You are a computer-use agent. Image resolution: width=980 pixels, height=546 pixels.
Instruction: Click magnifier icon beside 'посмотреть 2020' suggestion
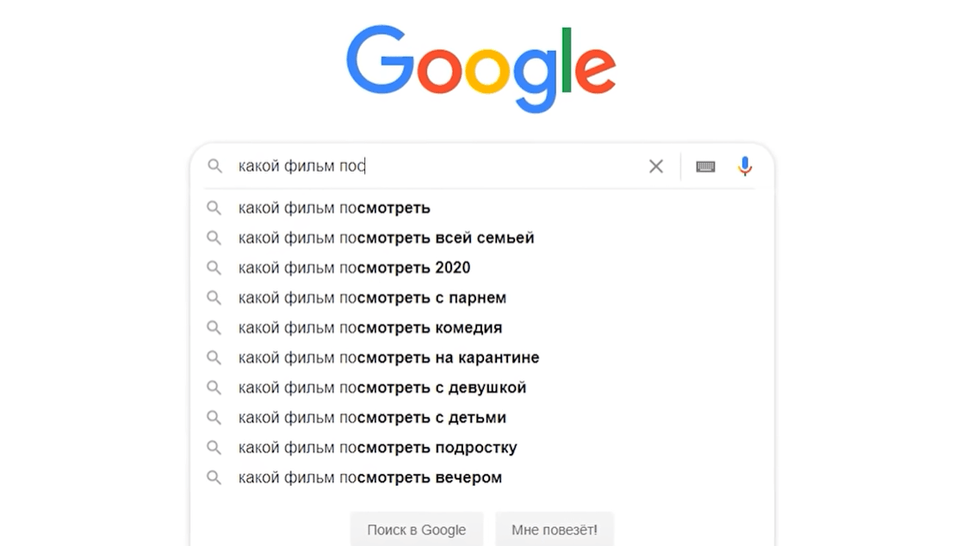tap(214, 268)
